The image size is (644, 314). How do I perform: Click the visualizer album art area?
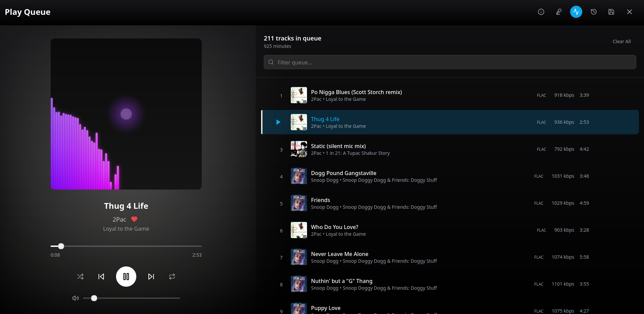pos(126,114)
